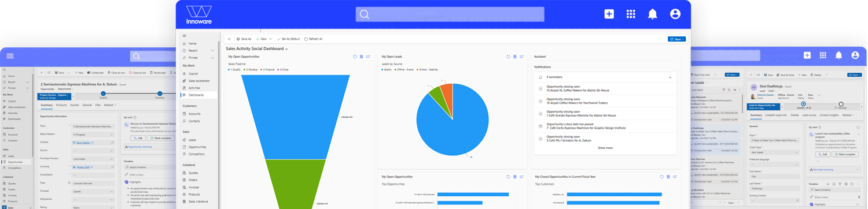This screenshot has width=868, height=209.
Task: Select Details tab in right lead window
Action: click(x=795, y=115)
